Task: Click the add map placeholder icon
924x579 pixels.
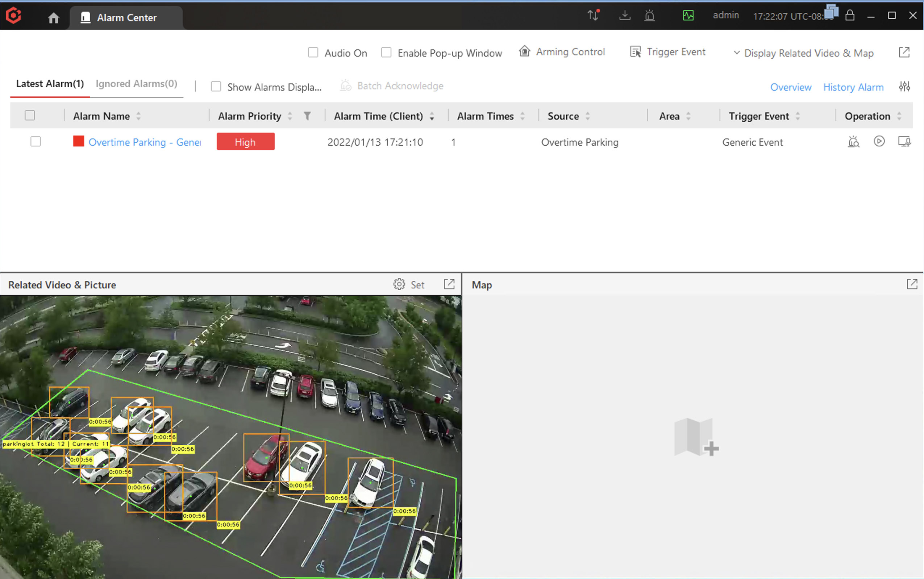Action: pos(696,437)
